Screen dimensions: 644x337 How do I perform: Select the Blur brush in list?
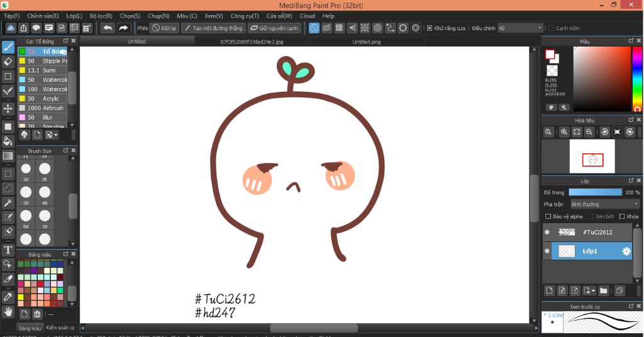tap(43, 118)
